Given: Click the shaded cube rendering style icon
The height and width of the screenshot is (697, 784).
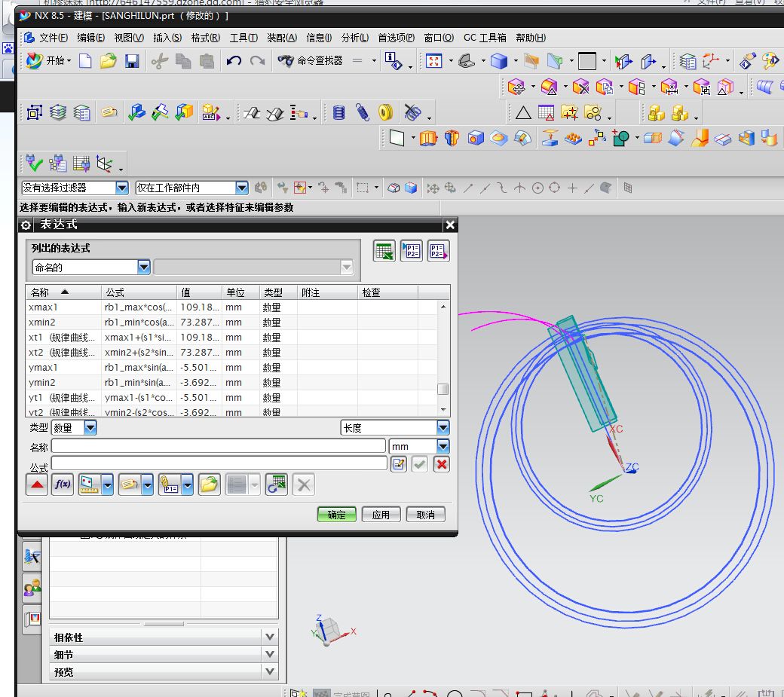Looking at the screenshot, I should click(x=498, y=61).
